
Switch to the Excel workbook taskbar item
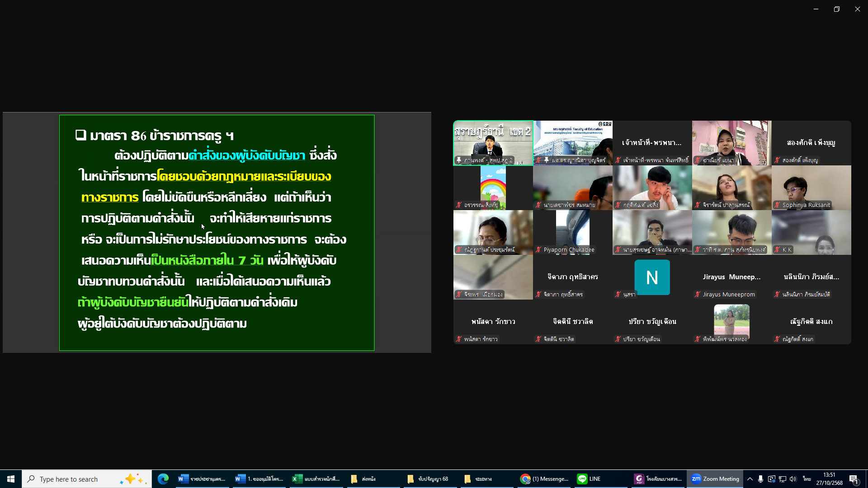point(316,479)
